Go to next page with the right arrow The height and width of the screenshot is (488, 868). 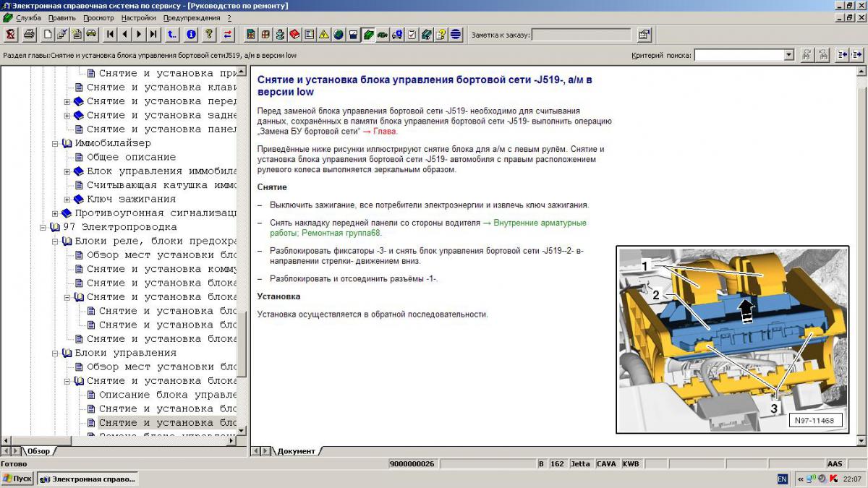point(139,34)
